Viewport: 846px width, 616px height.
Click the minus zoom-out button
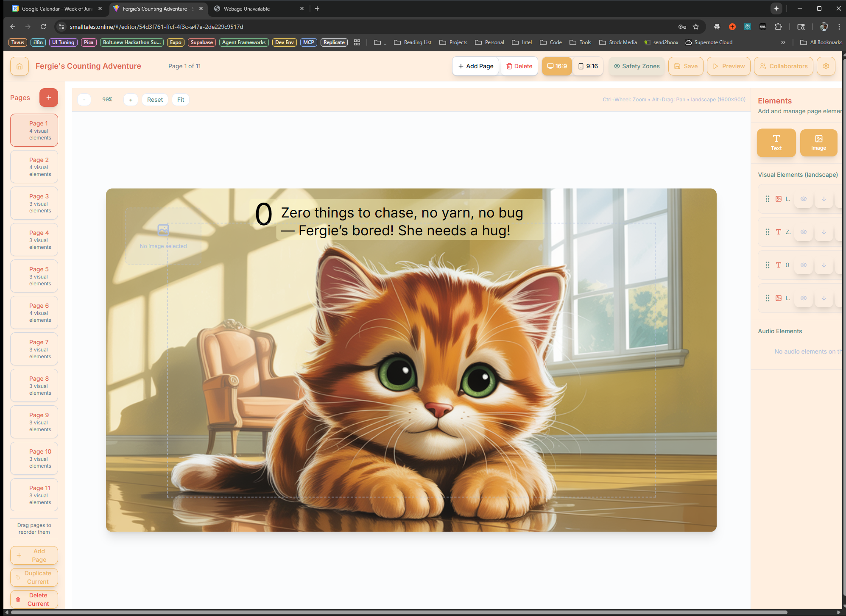point(84,100)
